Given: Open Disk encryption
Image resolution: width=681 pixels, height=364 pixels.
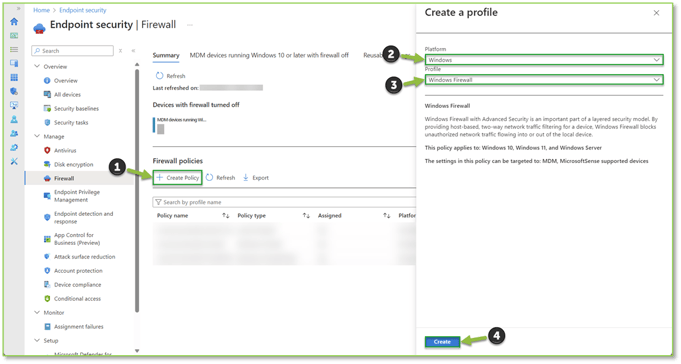Looking at the screenshot, I should pyautogui.click(x=73, y=164).
